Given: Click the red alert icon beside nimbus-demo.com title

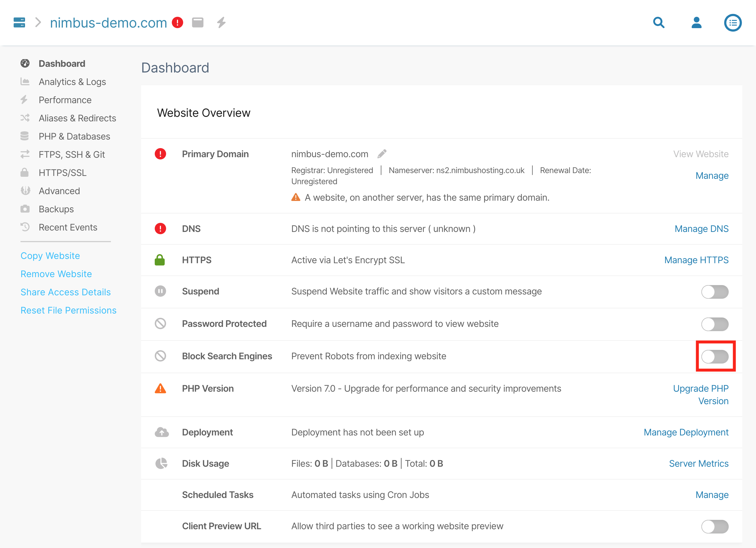Looking at the screenshot, I should pyautogui.click(x=177, y=23).
